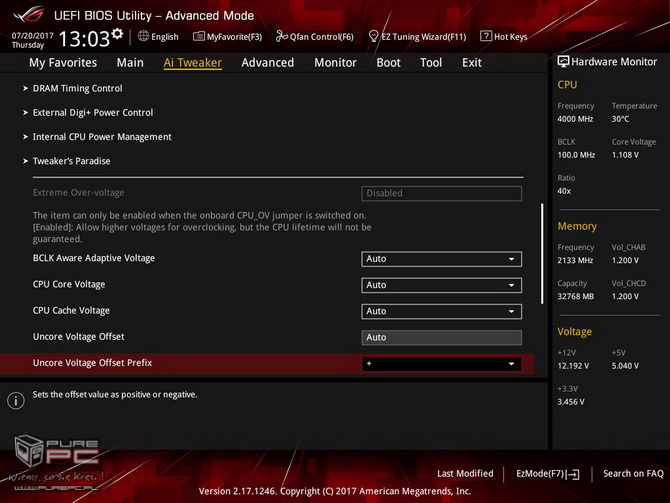Click the Core Voltage value 1.108 V
This screenshot has height=503, width=670.
625,155
